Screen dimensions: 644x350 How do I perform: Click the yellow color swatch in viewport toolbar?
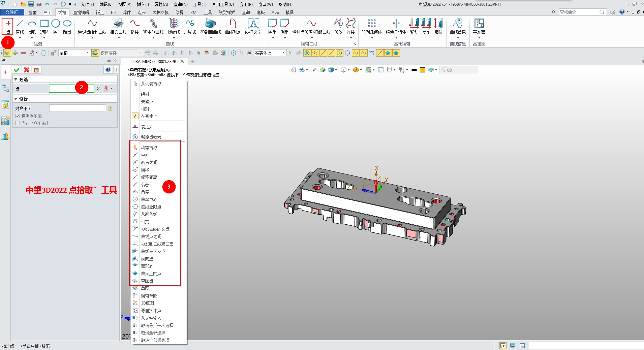point(423,70)
